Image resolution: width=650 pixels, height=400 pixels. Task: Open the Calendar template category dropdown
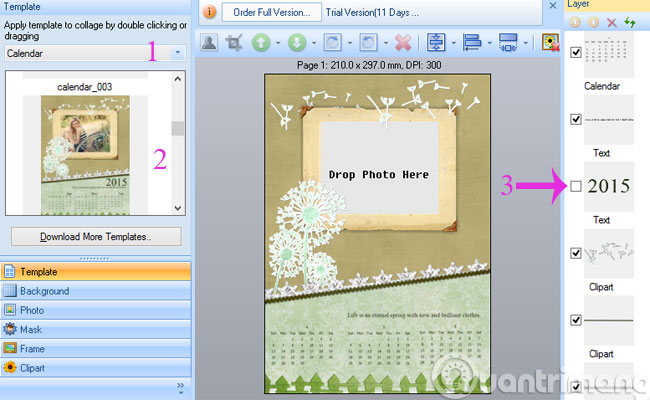[x=178, y=53]
